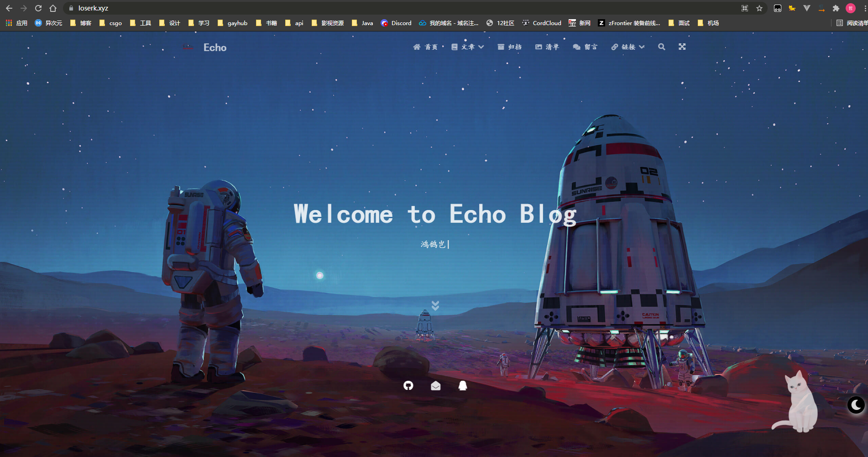Expand the 学习 bookmark folder

pyautogui.click(x=199, y=23)
